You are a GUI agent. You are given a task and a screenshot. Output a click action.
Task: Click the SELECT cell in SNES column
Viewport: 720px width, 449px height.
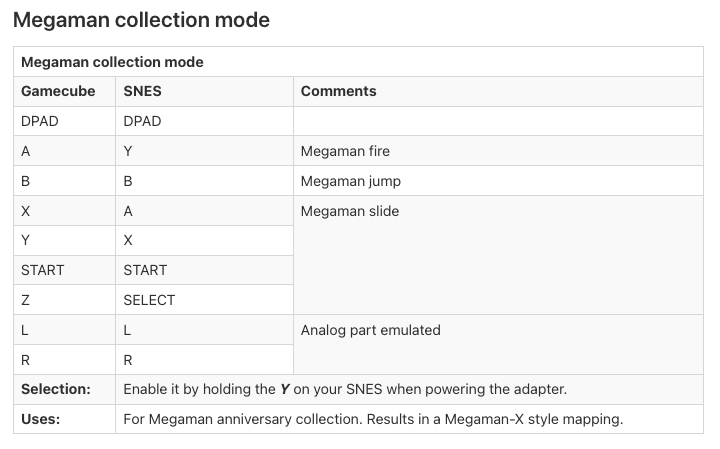pos(204,300)
